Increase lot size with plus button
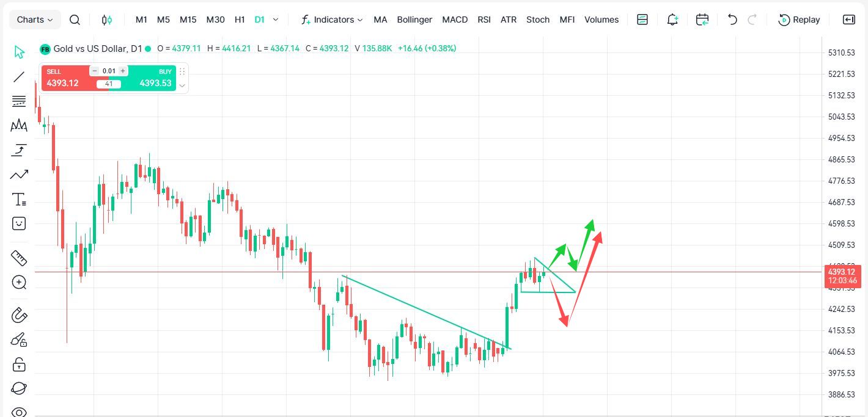Screen dimensions: 868x417 [x=123, y=71]
